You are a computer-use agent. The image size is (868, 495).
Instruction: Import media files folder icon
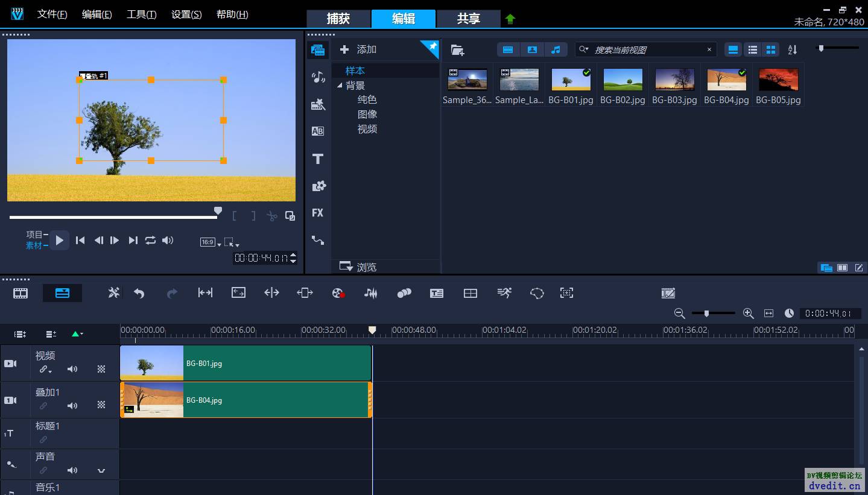458,50
